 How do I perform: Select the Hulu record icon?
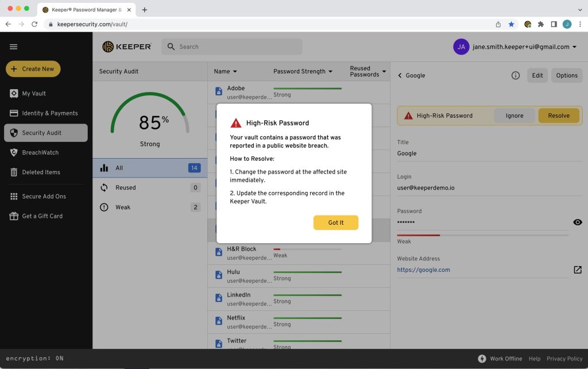[219, 275]
